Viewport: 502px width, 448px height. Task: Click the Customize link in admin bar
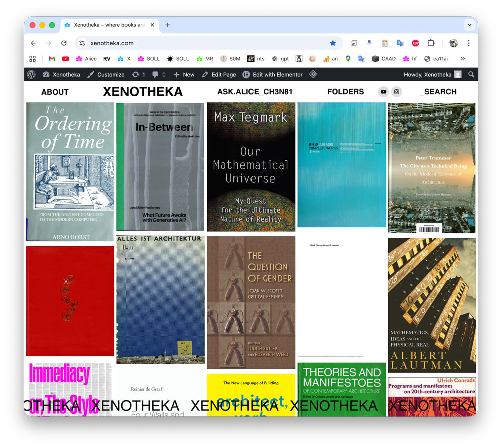(106, 74)
